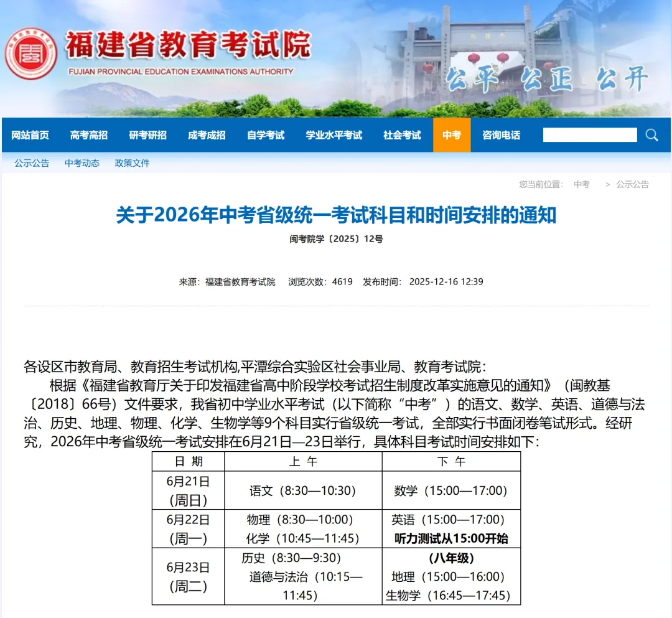672x618 pixels.
Task: Click the notice title about 2026 中考 schedule
Action: click(336, 218)
